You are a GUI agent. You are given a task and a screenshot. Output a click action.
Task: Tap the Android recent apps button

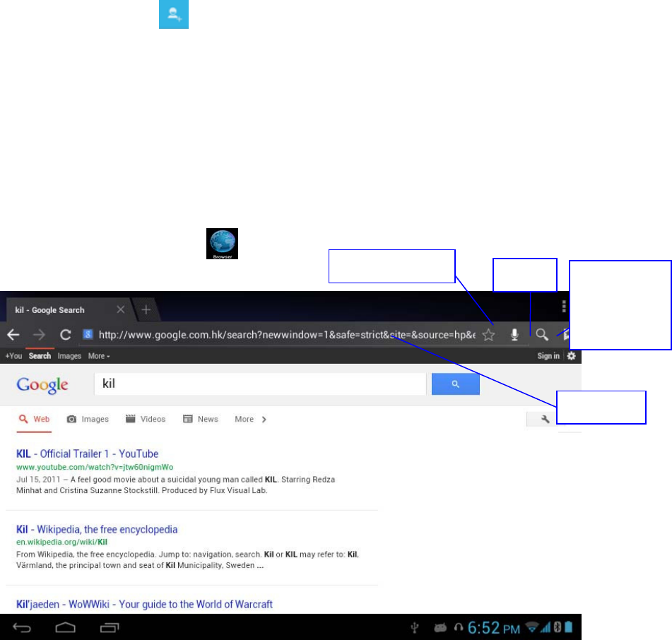point(110,628)
